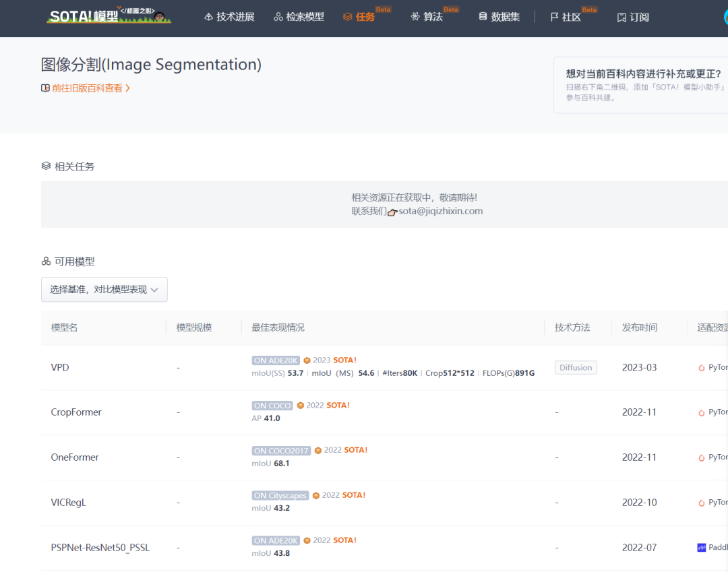Click the email icon before sota@jiqizhixin.com
The width and height of the screenshot is (728, 572).
pyautogui.click(x=392, y=211)
